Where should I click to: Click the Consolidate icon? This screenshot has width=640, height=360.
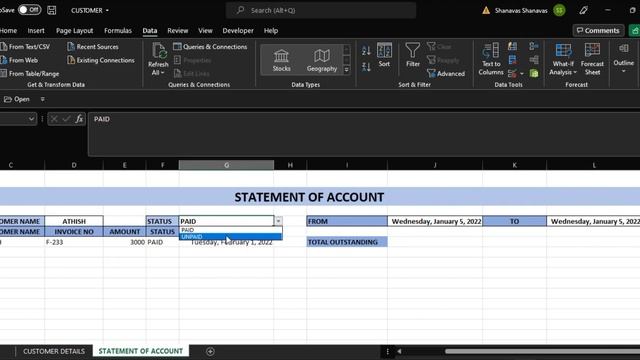coord(533,47)
